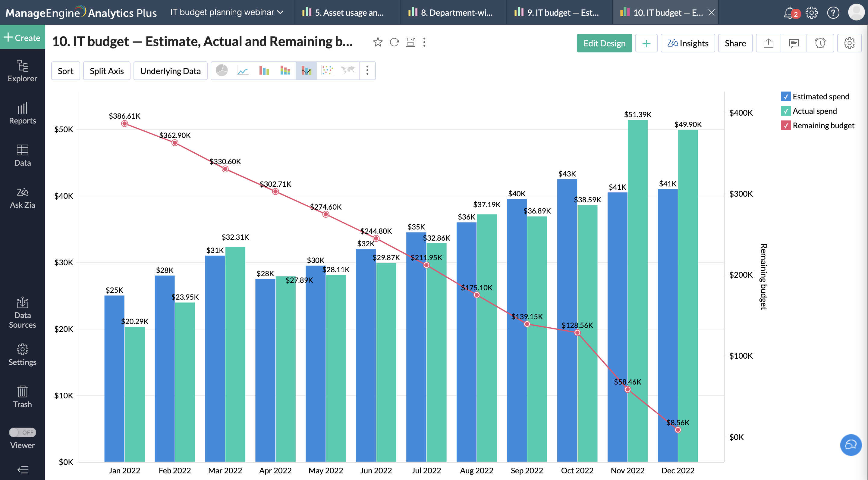Open the export icon next to Share
Screen dimensions: 868x480
(x=768, y=43)
